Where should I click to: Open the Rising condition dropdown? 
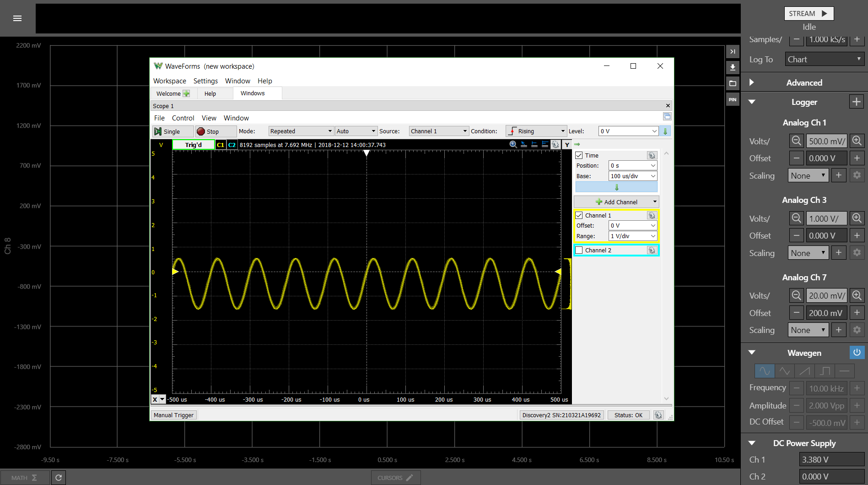click(x=536, y=131)
